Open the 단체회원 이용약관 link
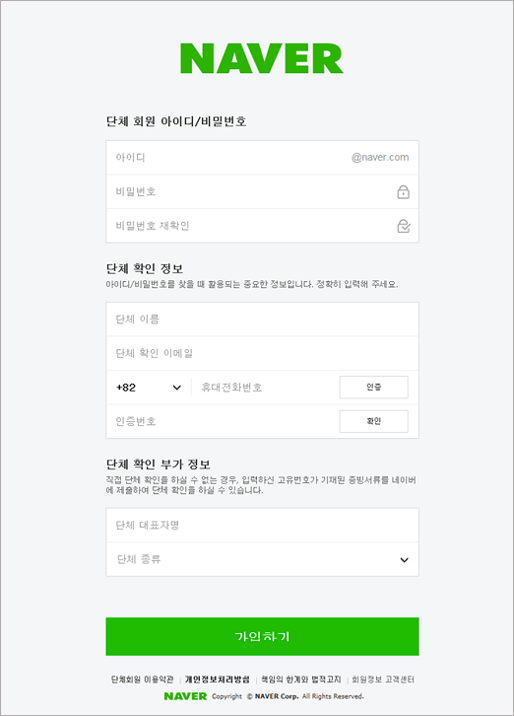Screen dimensions: 514x716 pyautogui.click(x=142, y=679)
